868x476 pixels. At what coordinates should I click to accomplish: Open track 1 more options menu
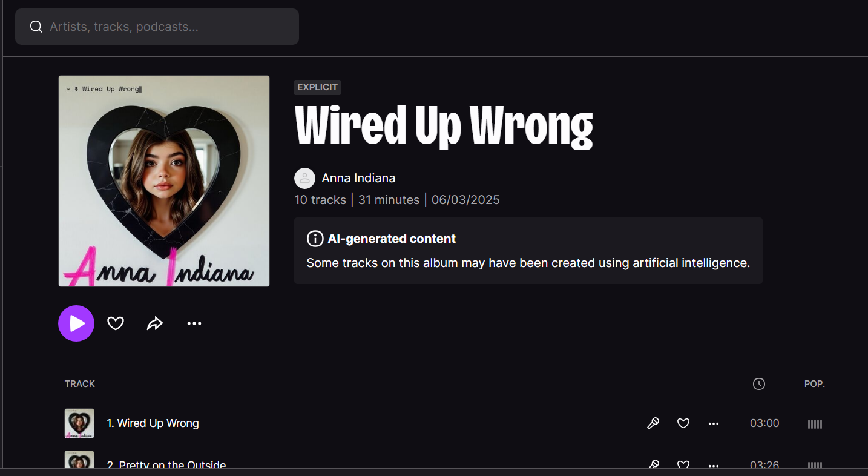(714, 423)
